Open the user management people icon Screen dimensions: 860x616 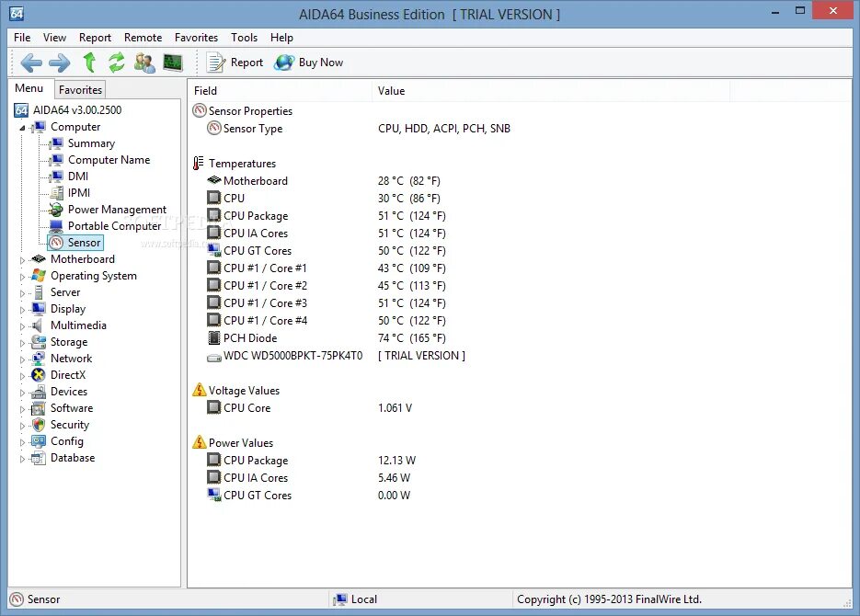144,63
